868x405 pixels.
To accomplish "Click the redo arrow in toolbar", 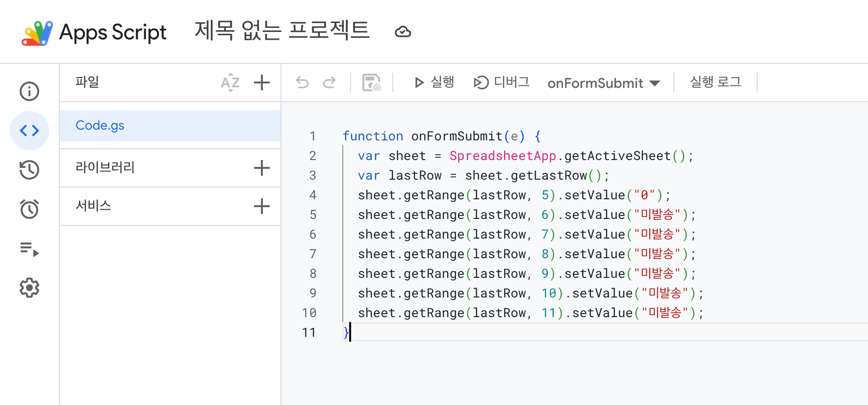I will tap(330, 82).
